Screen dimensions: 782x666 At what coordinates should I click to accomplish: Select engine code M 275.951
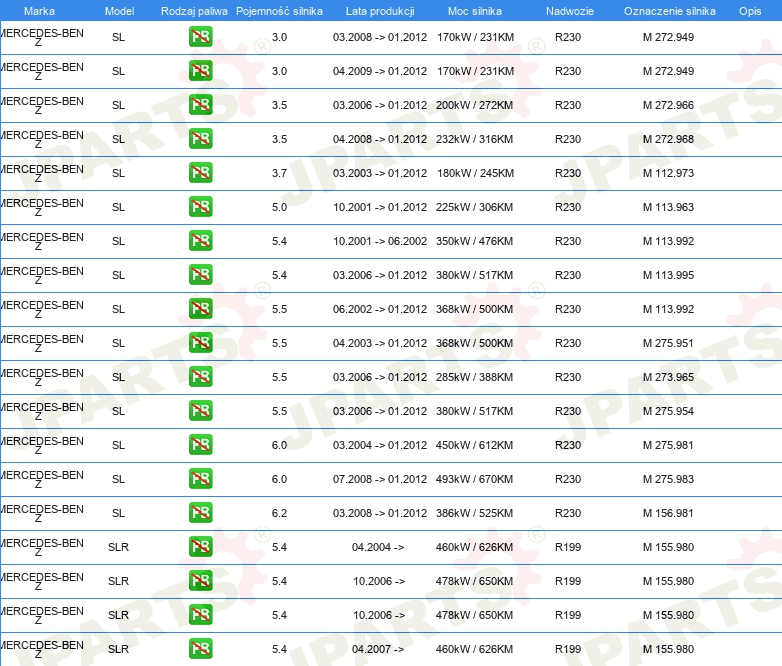(x=668, y=343)
